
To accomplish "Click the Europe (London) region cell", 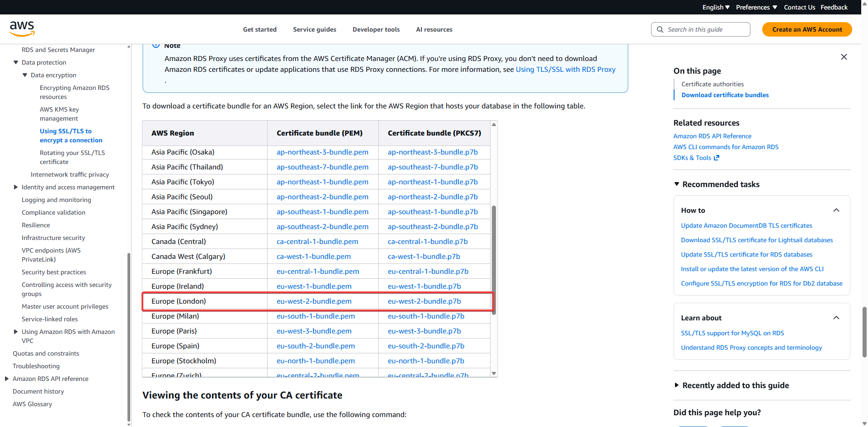I will click(205, 301).
